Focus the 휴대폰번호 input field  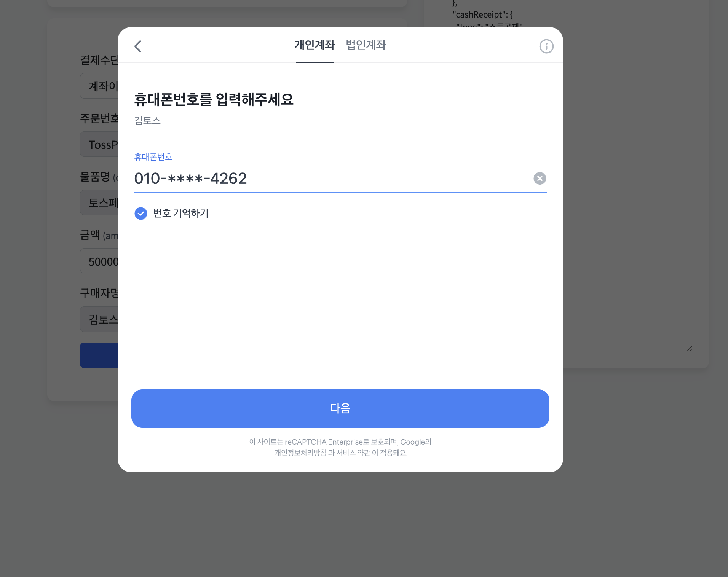[x=331, y=179]
